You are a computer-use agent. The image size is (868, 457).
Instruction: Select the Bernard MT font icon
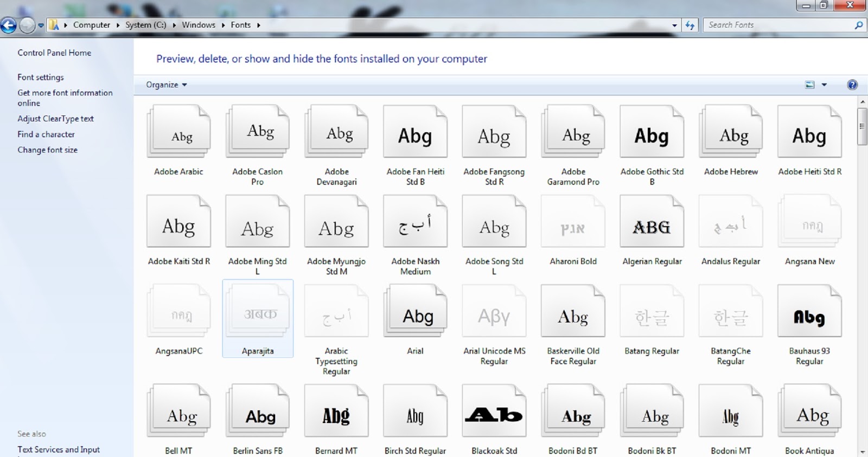pyautogui.click(x=336, y=411)
